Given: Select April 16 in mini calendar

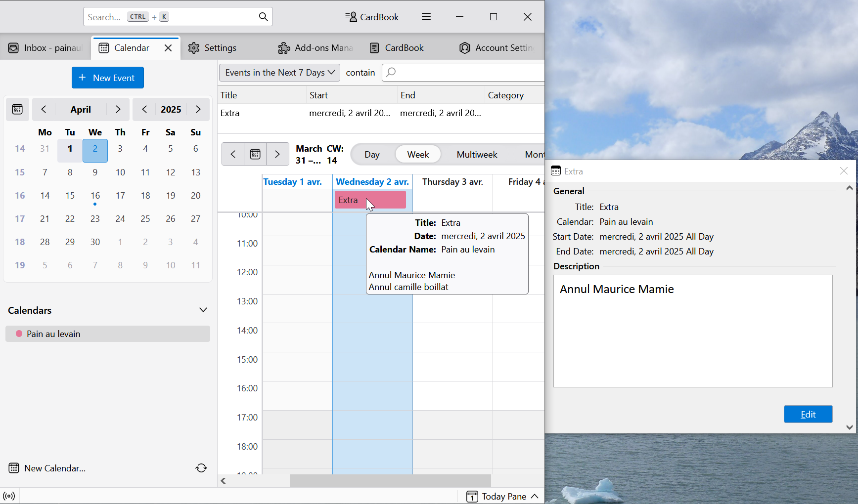Looking at the screenshot, I should (95, 196).
